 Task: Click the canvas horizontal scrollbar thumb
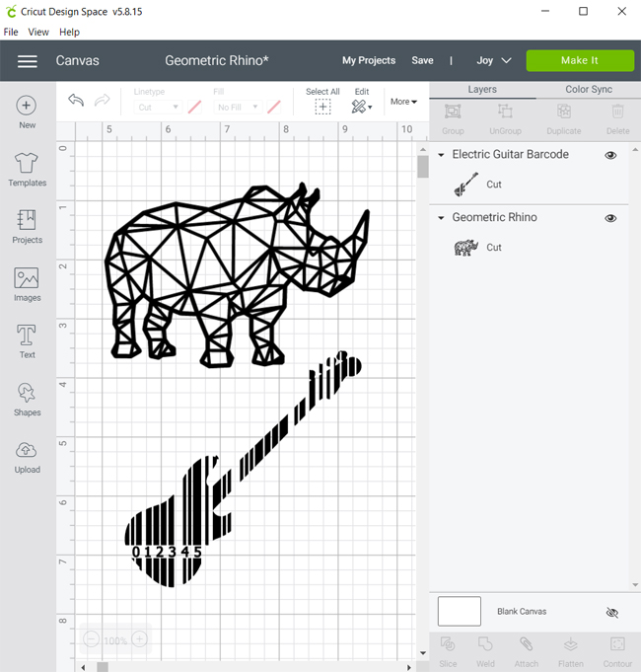103,667
